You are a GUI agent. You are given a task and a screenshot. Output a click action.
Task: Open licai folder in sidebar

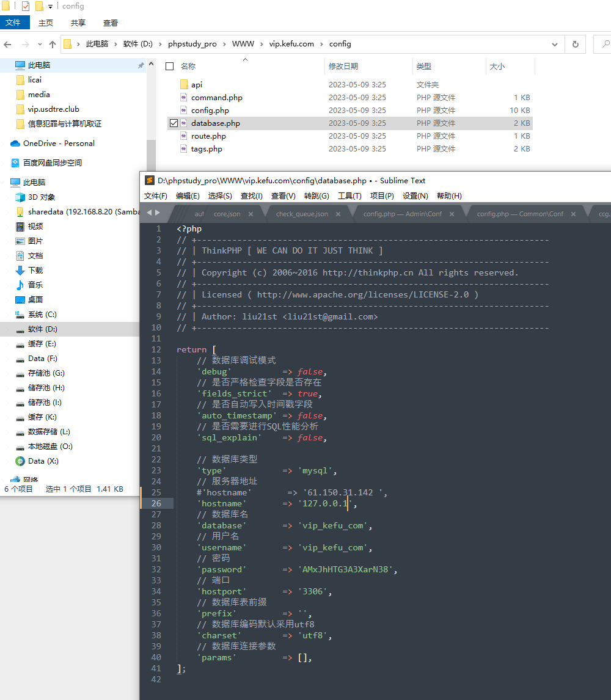tap(35, 80)
